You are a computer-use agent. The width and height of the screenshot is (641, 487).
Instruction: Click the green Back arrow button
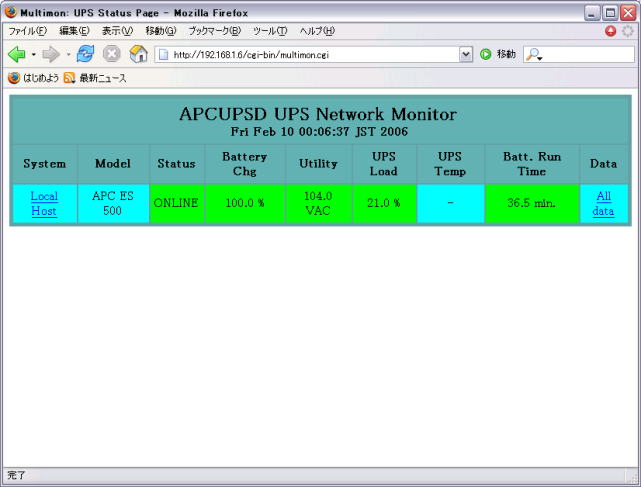[x=17, y=54]
